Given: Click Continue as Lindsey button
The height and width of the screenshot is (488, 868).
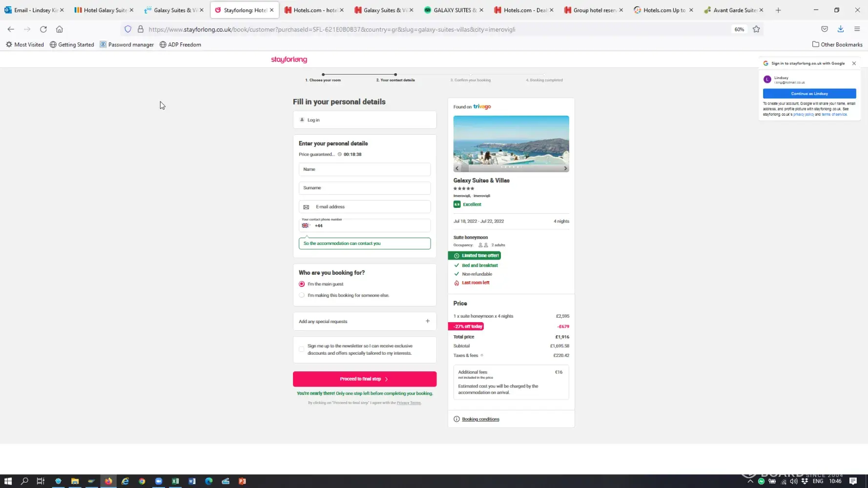Looking at the screenshot, I should (x=809, y=94).
